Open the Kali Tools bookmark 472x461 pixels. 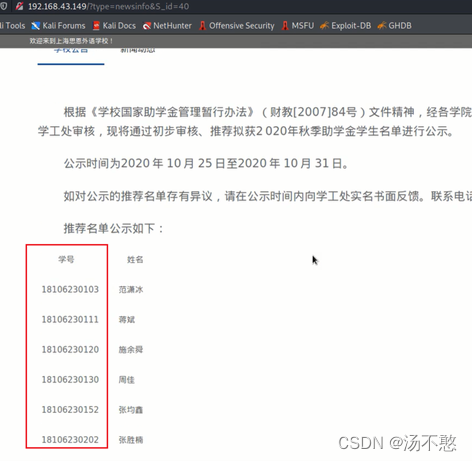(13, 26)
